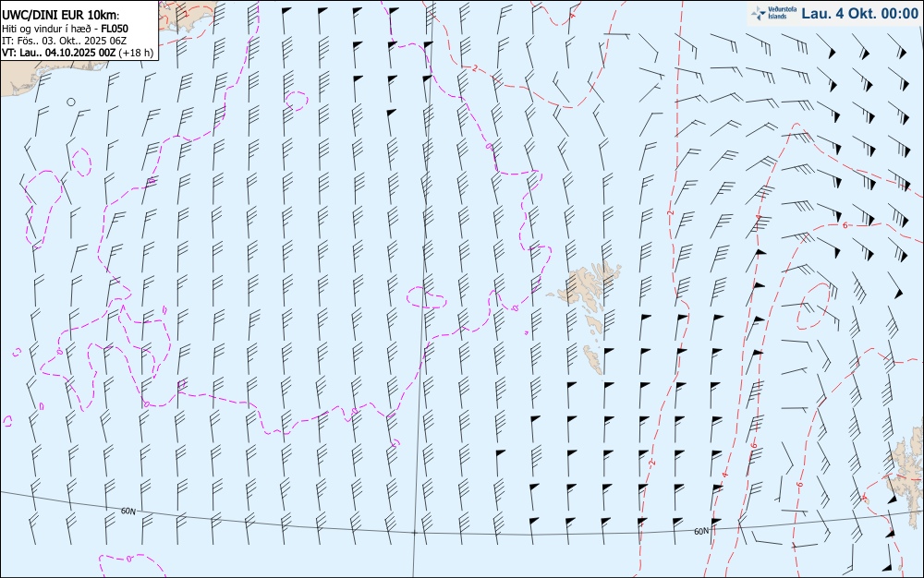Image resolution: width=924 pixels, height=578 pixels.
Task: Click the Veðurstofa Íslands logo
Action: click(773, 13)
